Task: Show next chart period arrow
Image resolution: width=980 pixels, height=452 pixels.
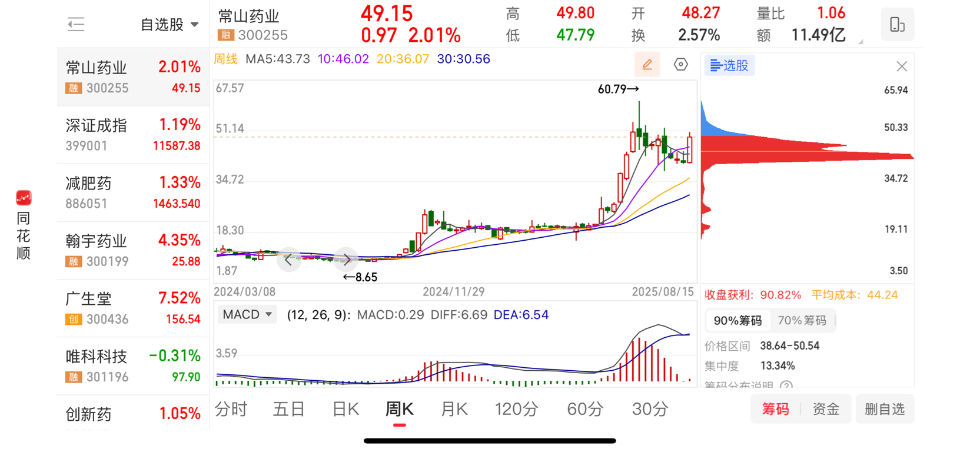Action: pos(346,260)
